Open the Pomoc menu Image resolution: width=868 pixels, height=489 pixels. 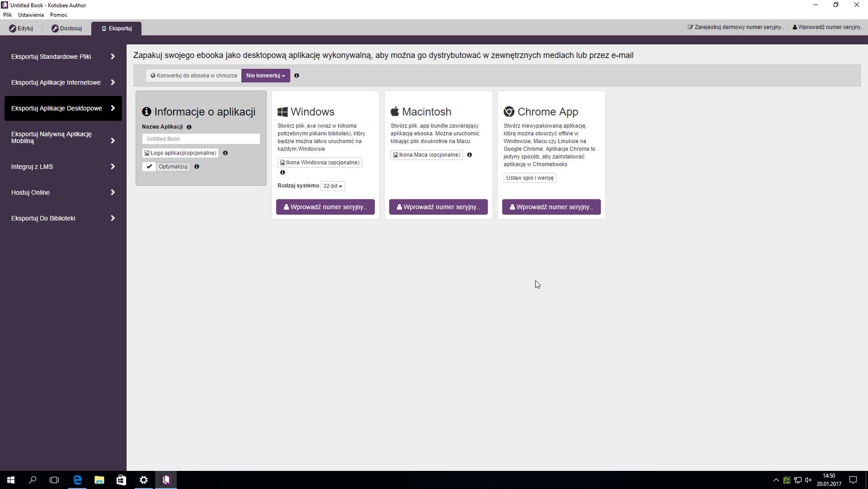click(x=59, y=15)
